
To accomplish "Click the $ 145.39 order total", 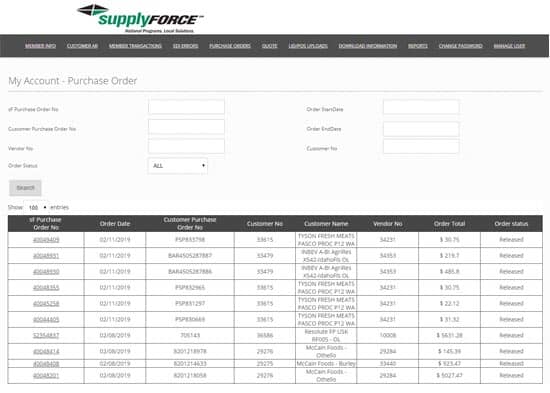I will [x=449, y=351].
